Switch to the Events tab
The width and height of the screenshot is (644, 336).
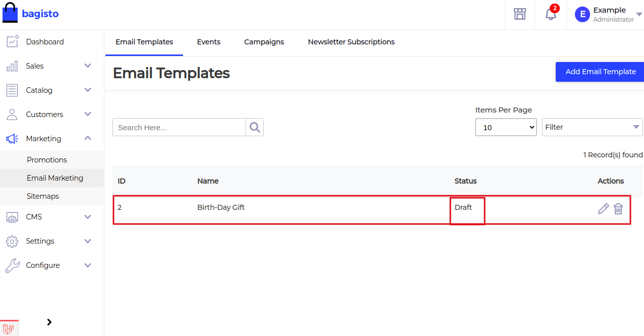(x=208, y=42)
